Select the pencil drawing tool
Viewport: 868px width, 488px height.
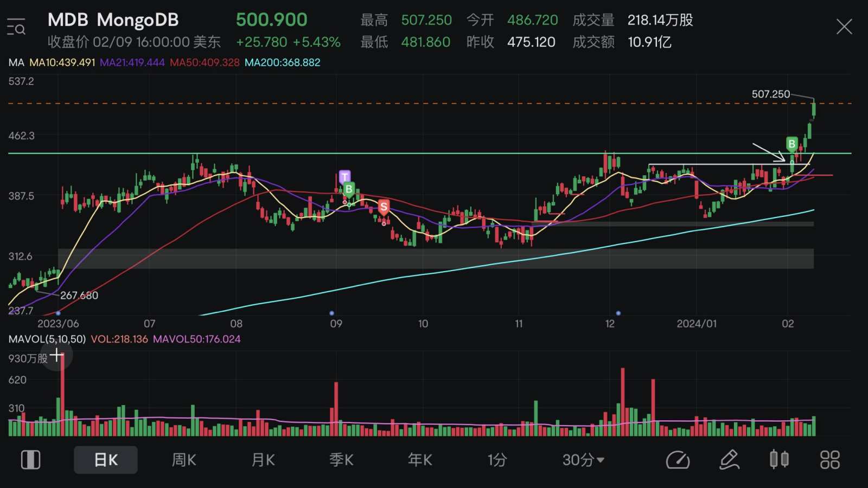click(729, 460)
